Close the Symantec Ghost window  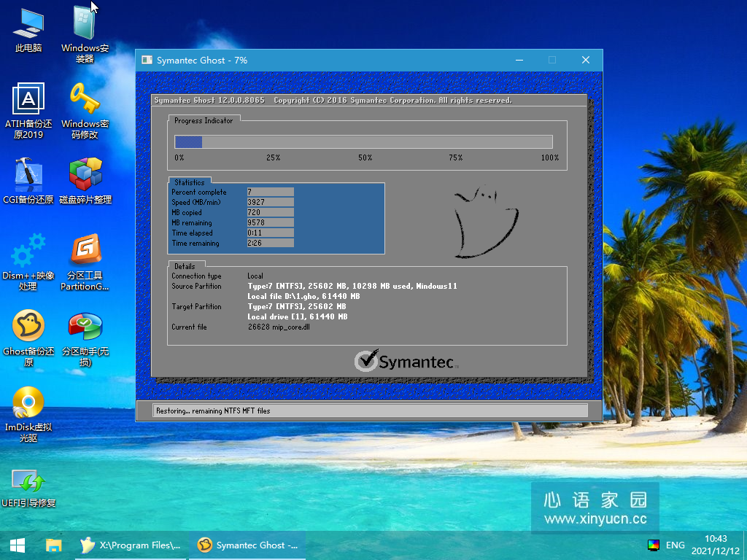[x=586, y=60]
